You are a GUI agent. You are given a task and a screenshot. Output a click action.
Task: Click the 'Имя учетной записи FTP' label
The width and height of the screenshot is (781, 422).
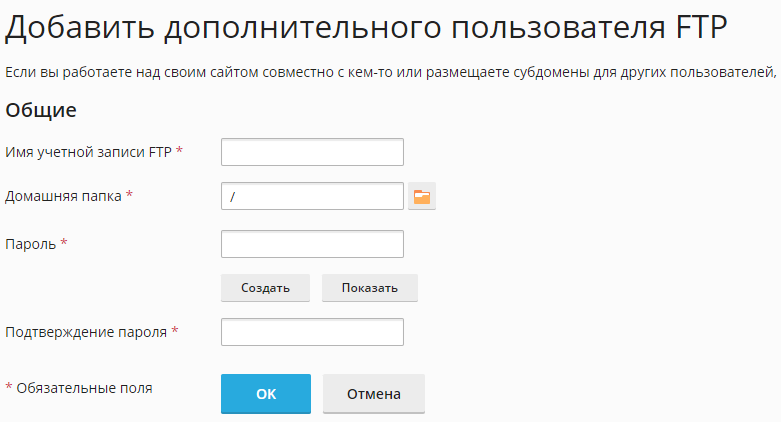[x=89, y=151]
